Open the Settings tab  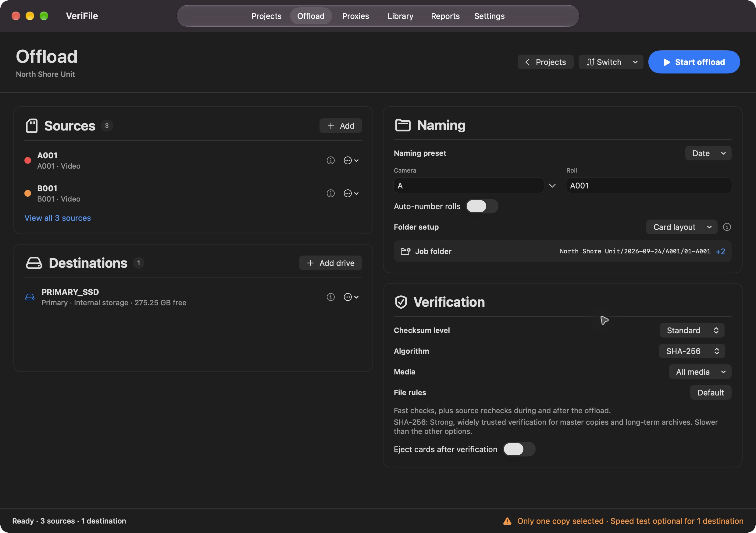[489, 16]
